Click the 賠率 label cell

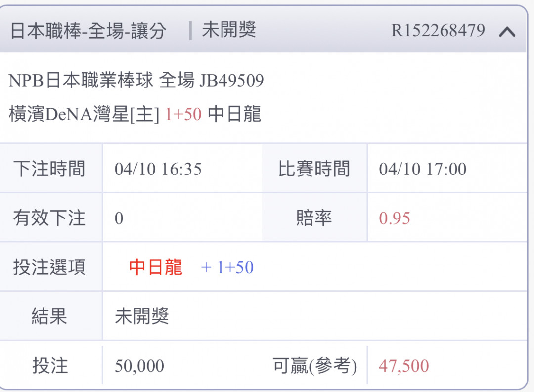click(314, 218)
